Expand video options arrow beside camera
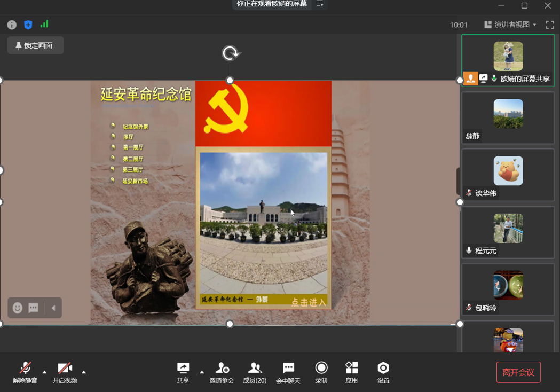560x392 pixels. 84,372
